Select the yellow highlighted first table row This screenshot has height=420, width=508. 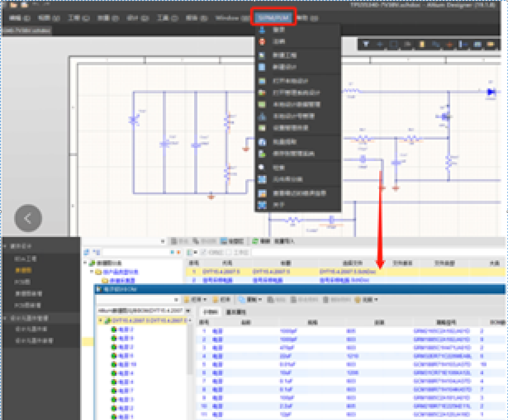click(x=289, y=272)
